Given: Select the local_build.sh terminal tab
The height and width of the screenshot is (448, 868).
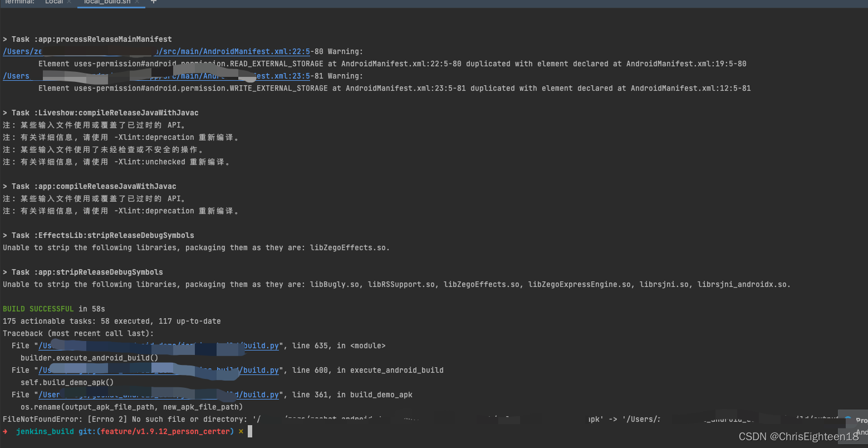Looking at the screenshot, I should pos(107,2).
